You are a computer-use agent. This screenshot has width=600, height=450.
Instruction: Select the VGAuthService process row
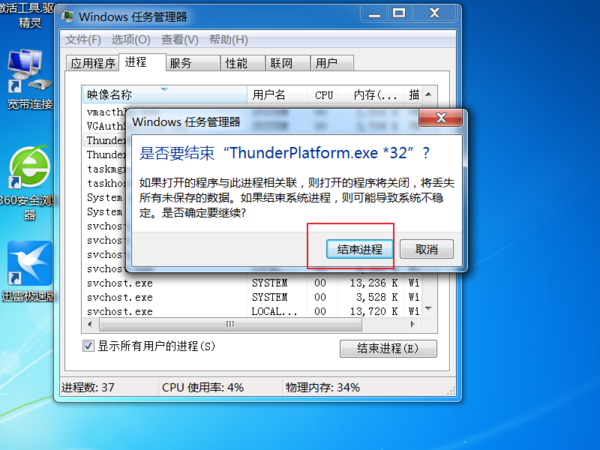pos(105,126)
